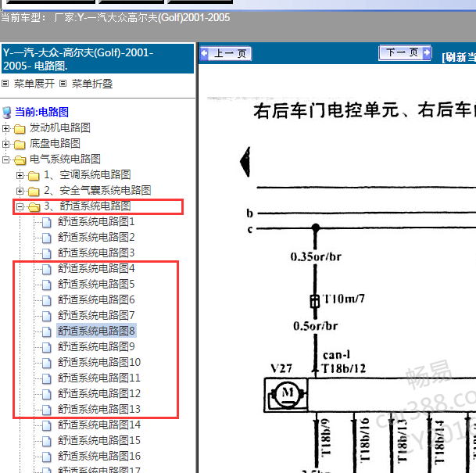Screen dimensions: 476x473
Task: Go to next page with 下一页 button
Action: pos(405,53)
